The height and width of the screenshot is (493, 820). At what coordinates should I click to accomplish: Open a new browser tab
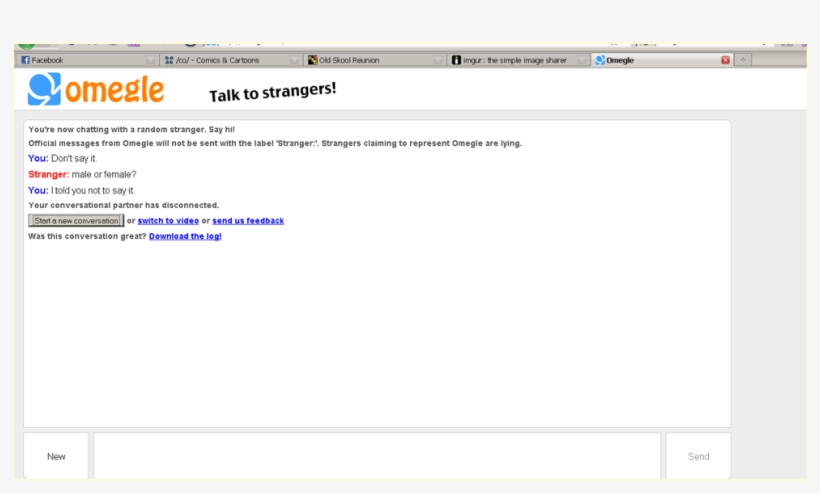743,60
